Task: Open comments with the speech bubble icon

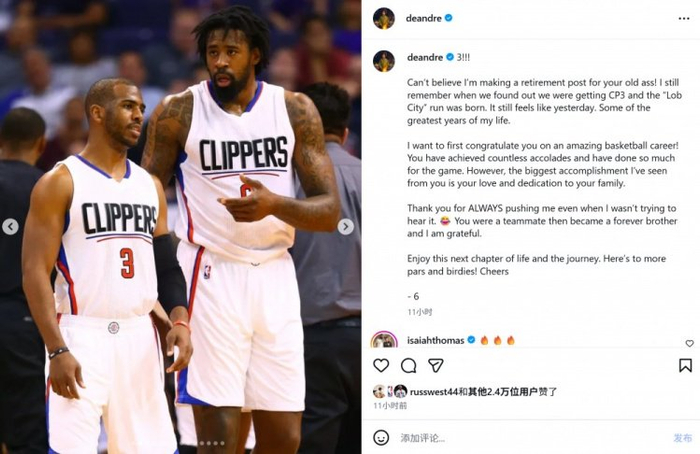Action: click(x=408, y=366)
